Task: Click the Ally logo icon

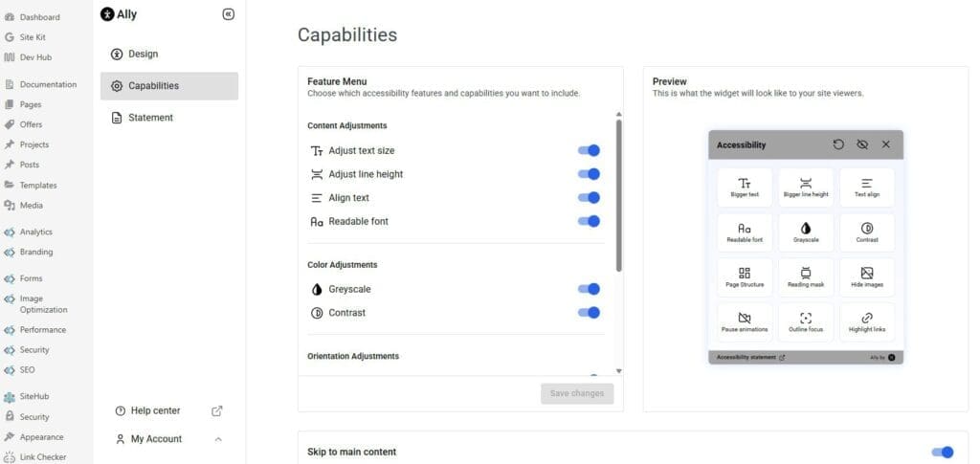Action: (107, 14)
